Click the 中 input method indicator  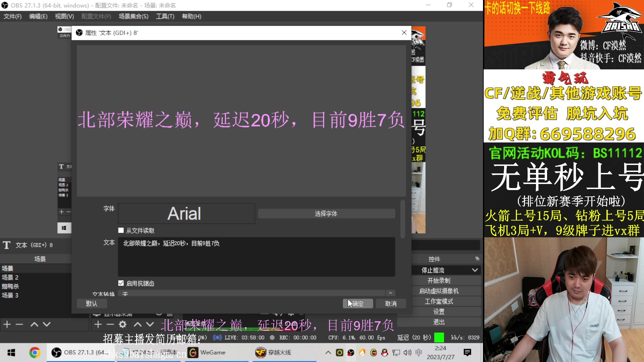click(419, 353)
